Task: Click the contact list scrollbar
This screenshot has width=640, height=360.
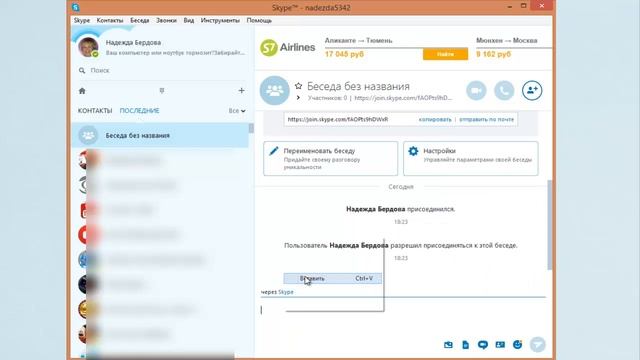Action: 251,128
